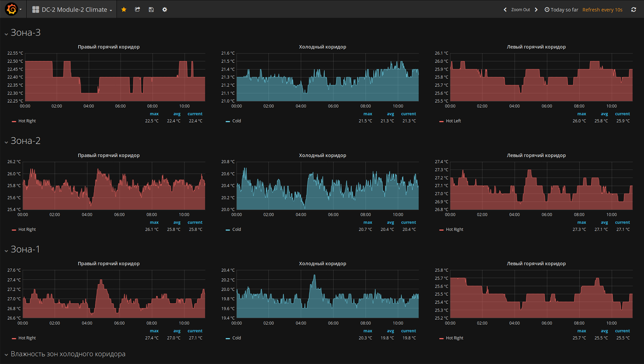Sort Зона-2 cold corridor legend by max
This screenshot has width=644, height=364.
[368, 222]
